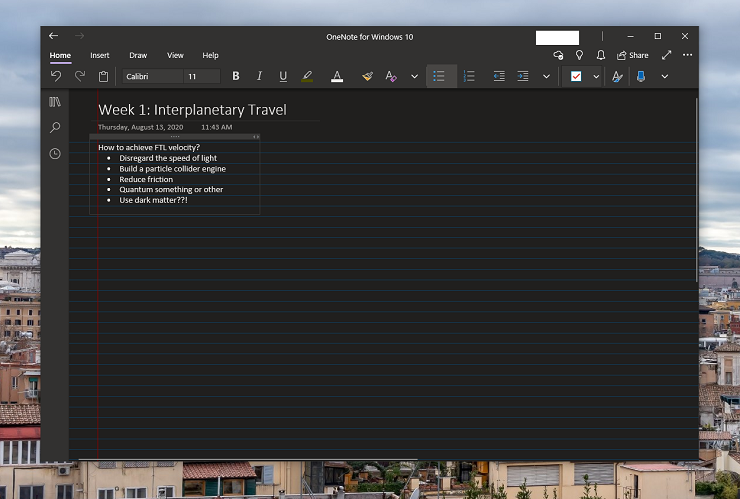Enter full screen mode with the expand arrows

[666, 55]
